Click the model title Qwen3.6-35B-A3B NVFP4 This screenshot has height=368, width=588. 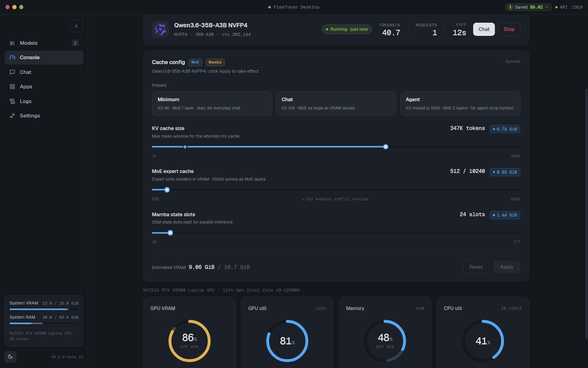point(211,25)
